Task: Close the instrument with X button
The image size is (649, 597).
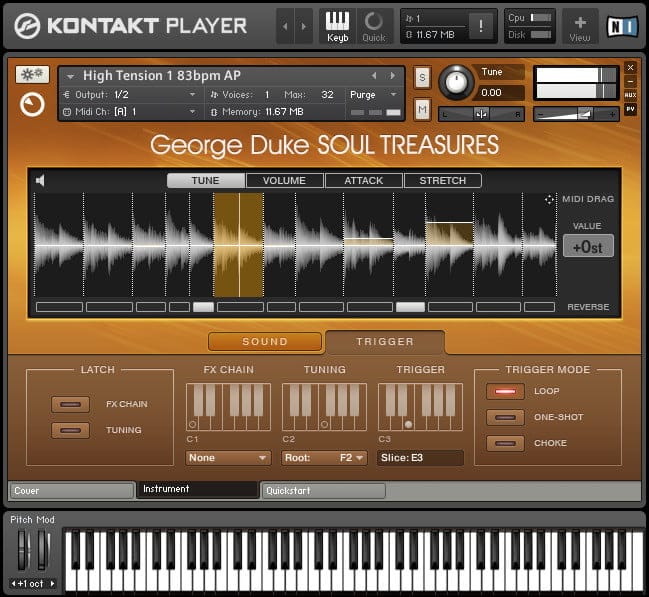Action: click(x=630, y=67)
